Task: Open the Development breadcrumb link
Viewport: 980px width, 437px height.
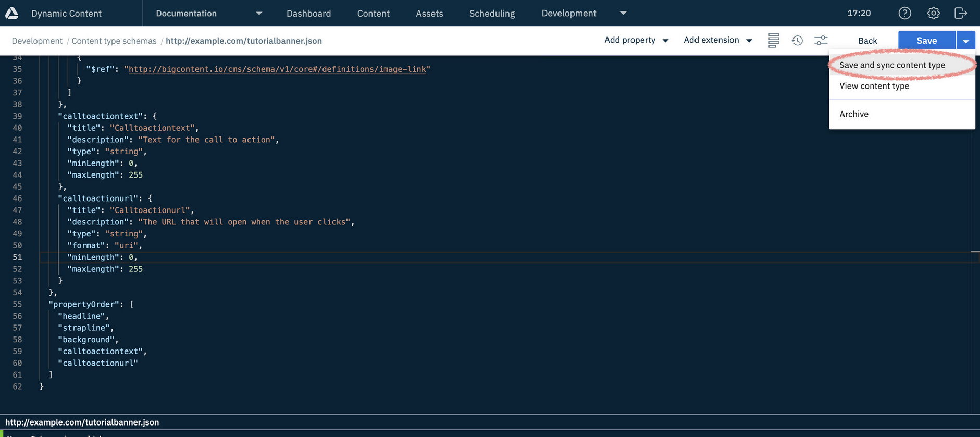Action: [37, 41]
